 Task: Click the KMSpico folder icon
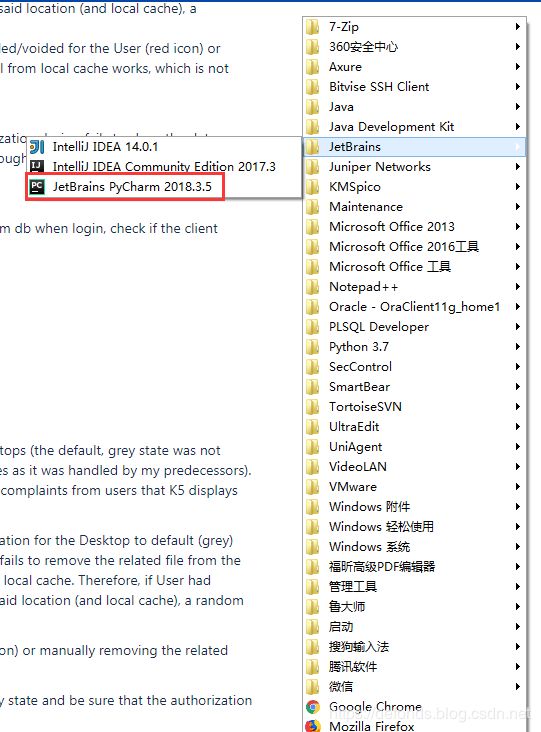coord(312,187)
